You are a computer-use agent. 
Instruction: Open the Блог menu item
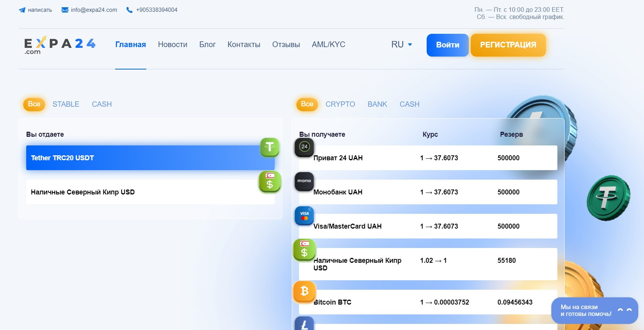coord(207,44)
